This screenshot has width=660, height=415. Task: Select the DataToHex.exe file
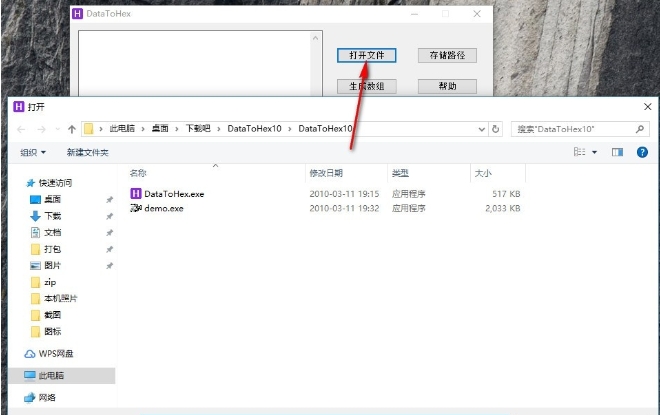[x=174, y=194]
